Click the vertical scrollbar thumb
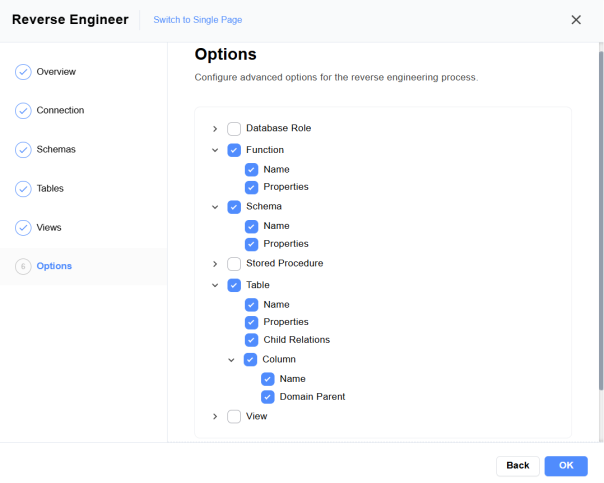The width and height of the screenshot is (604, 483). (x=601, y=220)
